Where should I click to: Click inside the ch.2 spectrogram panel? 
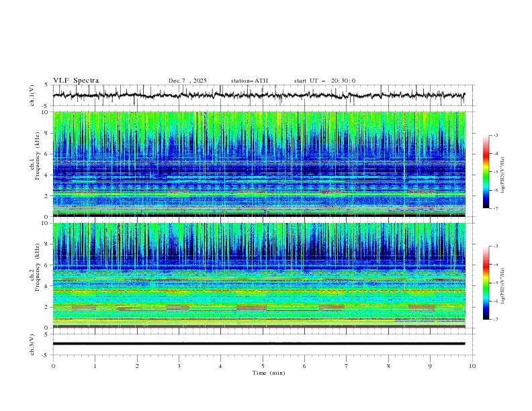[259, 275]
